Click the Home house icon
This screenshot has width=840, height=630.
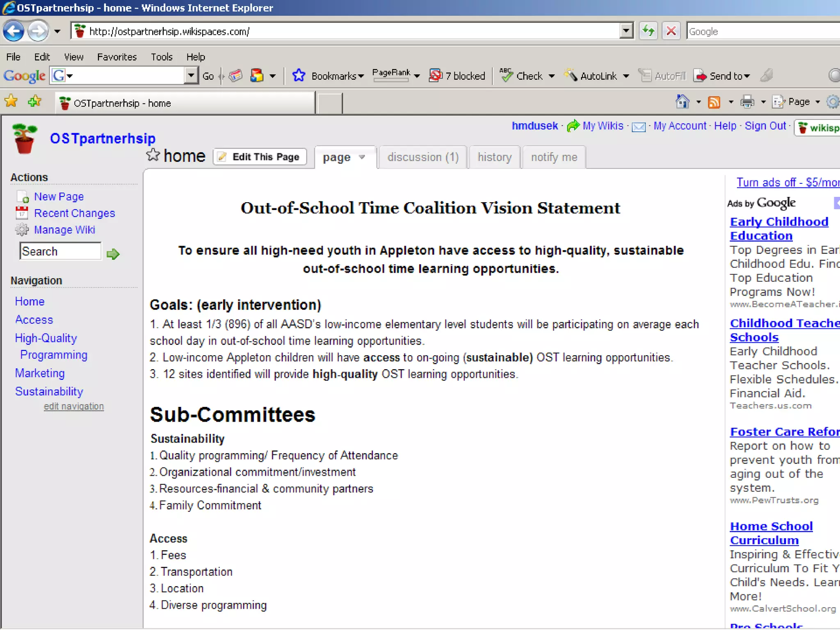pyautogui.click(x=682, y=102)
